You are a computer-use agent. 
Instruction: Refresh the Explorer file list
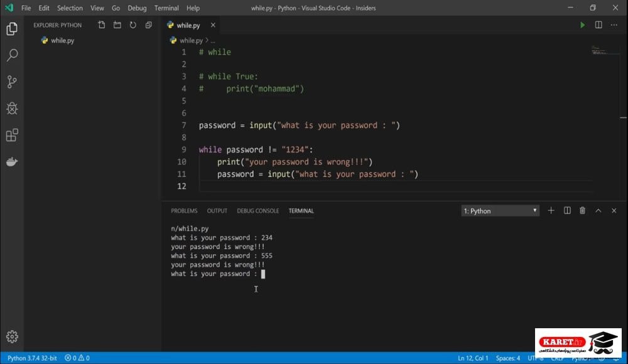[x=133, y=25]
